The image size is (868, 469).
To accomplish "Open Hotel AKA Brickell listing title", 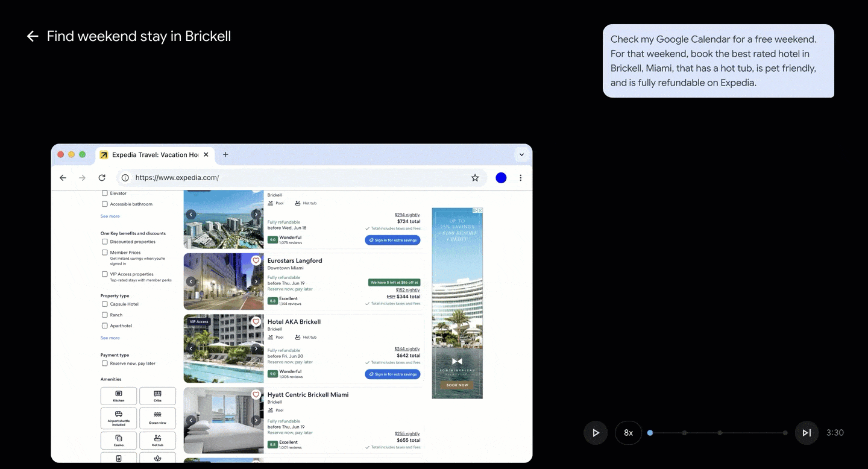I will point(294,322).
